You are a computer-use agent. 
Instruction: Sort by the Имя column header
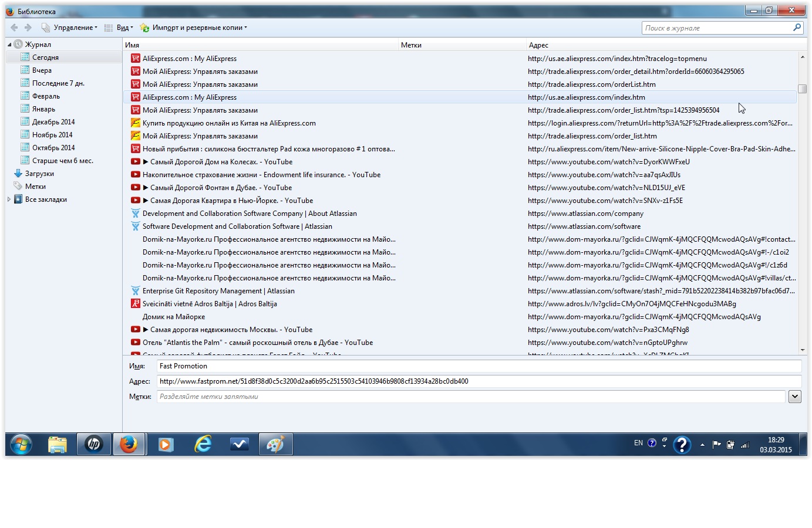pos(261,45)
